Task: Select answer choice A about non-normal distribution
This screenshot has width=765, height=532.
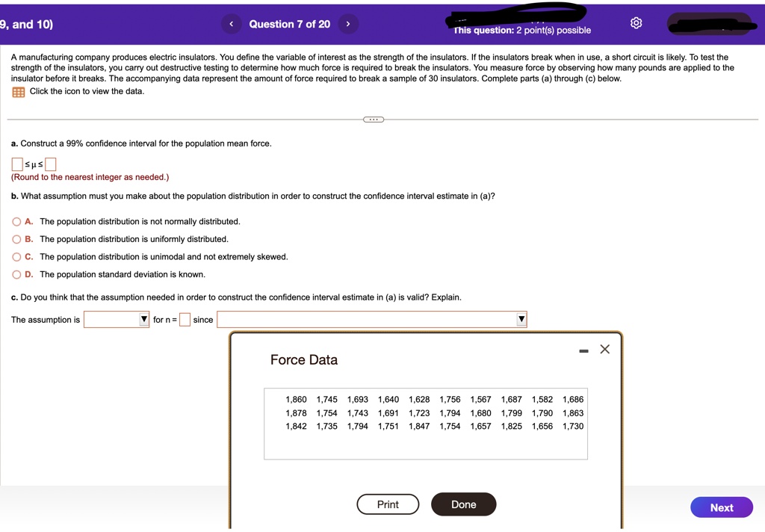Action: 16,221
